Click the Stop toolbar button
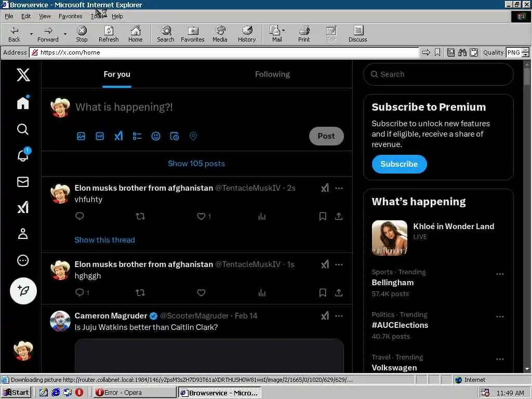 82,34
